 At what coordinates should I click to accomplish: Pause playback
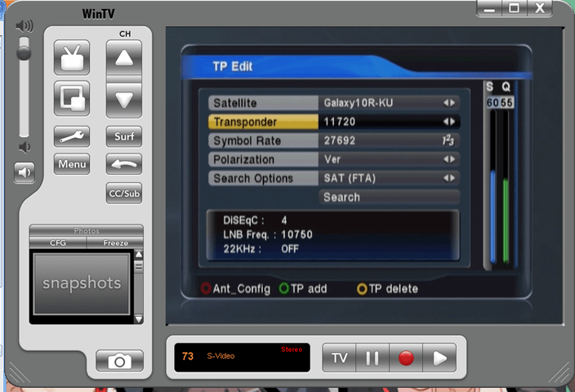tap(372, 358)
